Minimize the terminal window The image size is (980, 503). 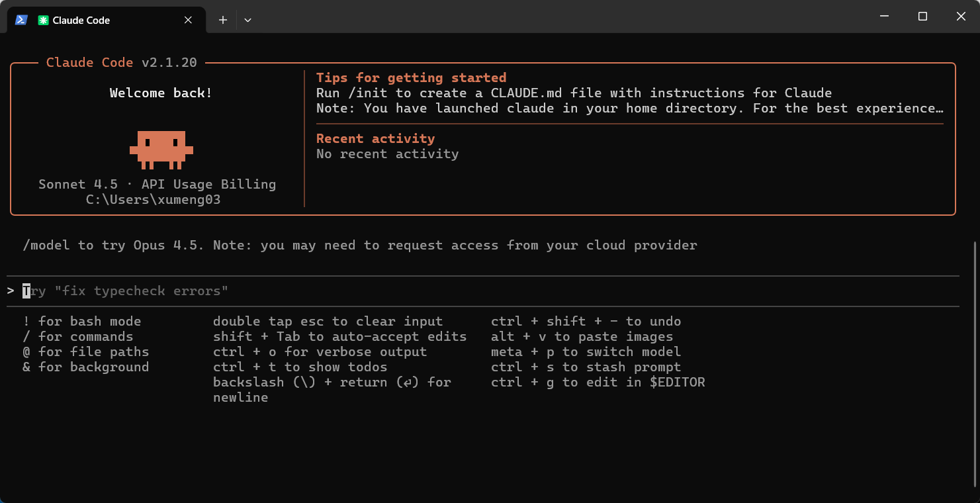coord(883,17)
